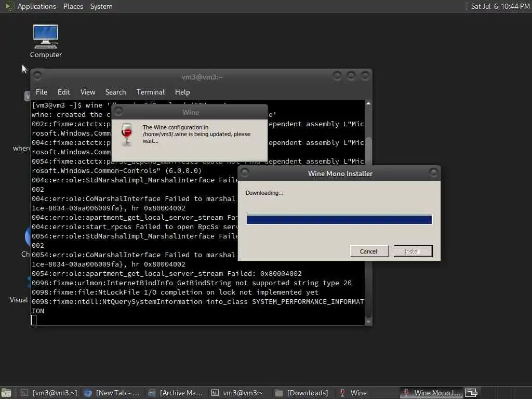Switch to Wine Mono Installer taskbar item
This screenshot has height=399, width=532.
[x=432, y=393]
